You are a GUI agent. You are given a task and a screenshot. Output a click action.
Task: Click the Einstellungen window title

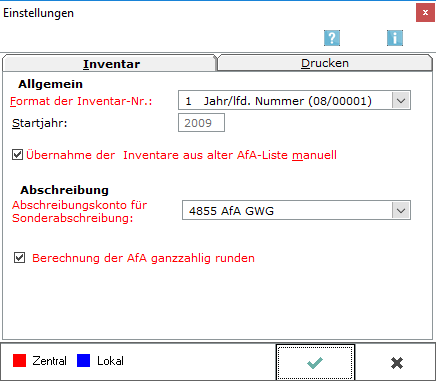pos(38,13)
